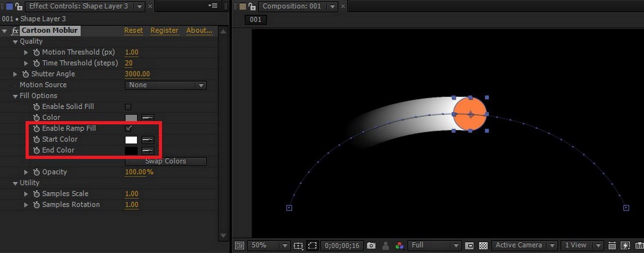Screen dimensions: 644x253
Task: Toggle the Time Threshold stopwatch
Action: point(36,63)
